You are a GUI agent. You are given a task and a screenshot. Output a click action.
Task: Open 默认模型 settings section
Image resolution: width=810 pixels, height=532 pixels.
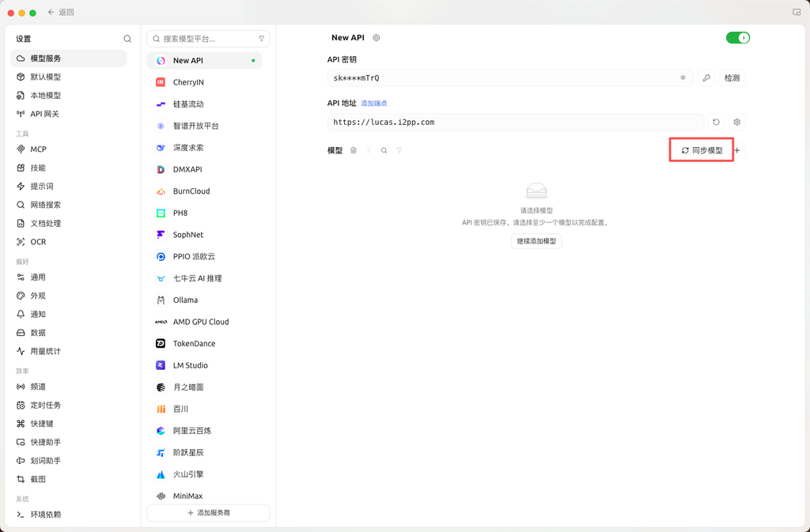[x=68, y=77]
